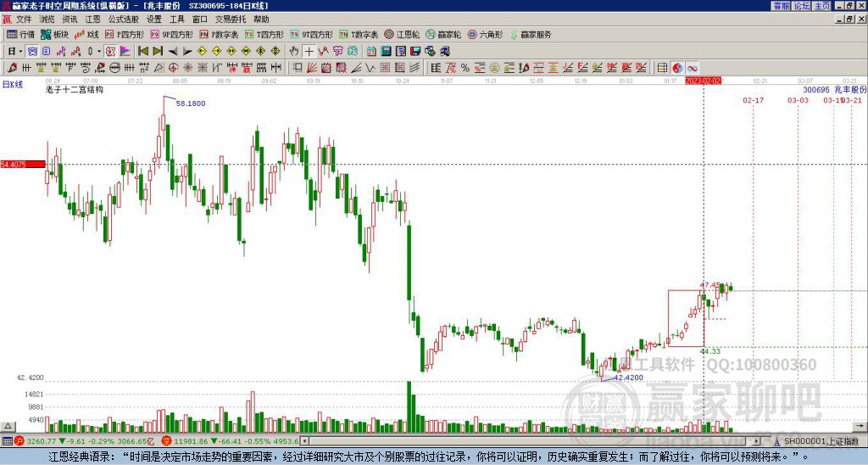Expand the candlestick chart type dropdown arrow

click(x=100, y=51)
